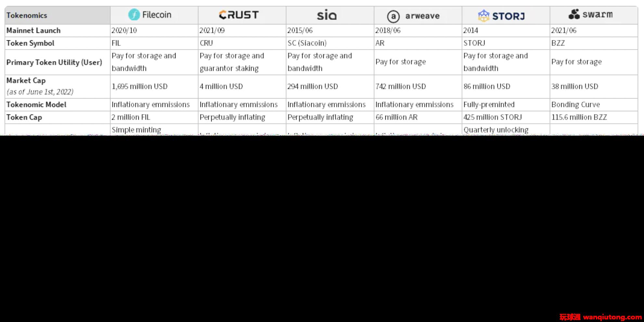
Task: Select the Token Symbol row label
Action: [30, 43]
